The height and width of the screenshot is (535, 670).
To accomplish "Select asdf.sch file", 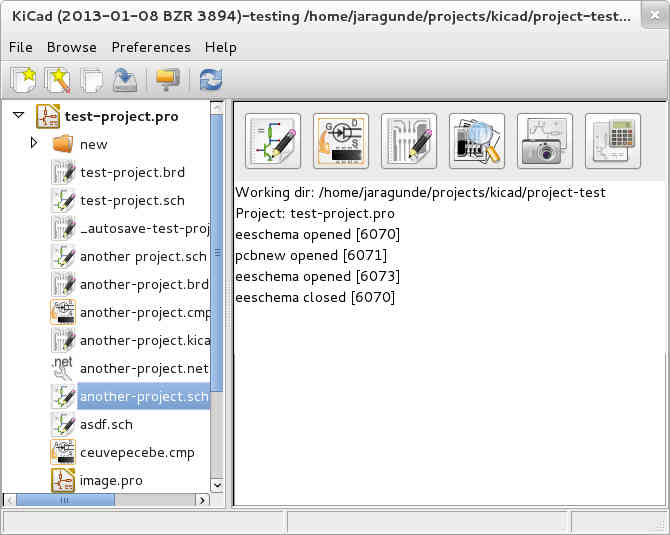I will [106, 424].
